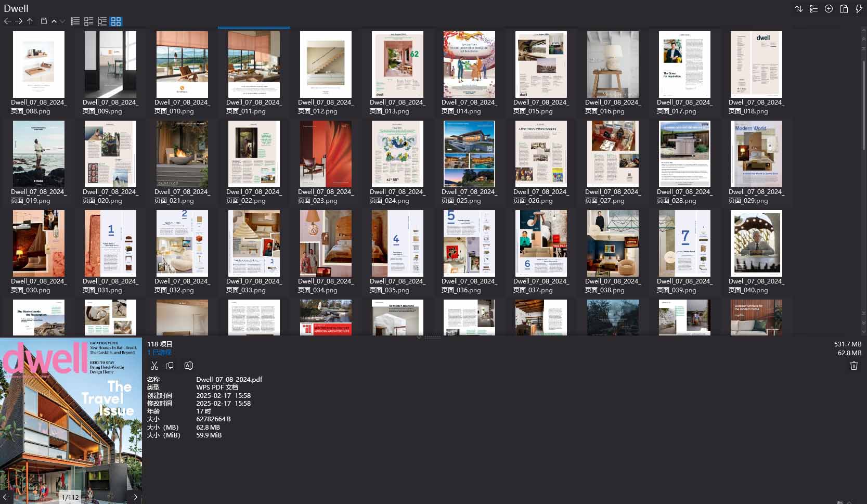Select thumbnail 页面_030.png
This screenshot has width=867, height=504.
(38, 243)
